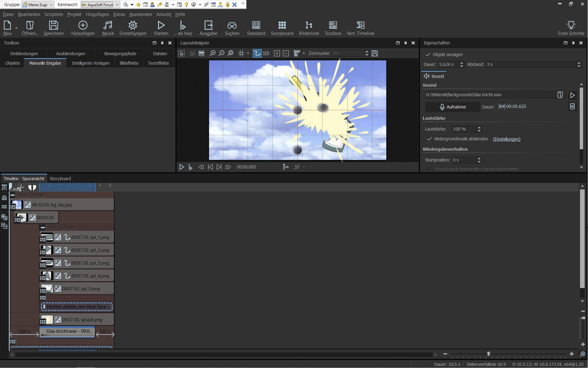Open the Einstellungen link
Viewport: 588px width, 368px height.
[x=506, y=139]
